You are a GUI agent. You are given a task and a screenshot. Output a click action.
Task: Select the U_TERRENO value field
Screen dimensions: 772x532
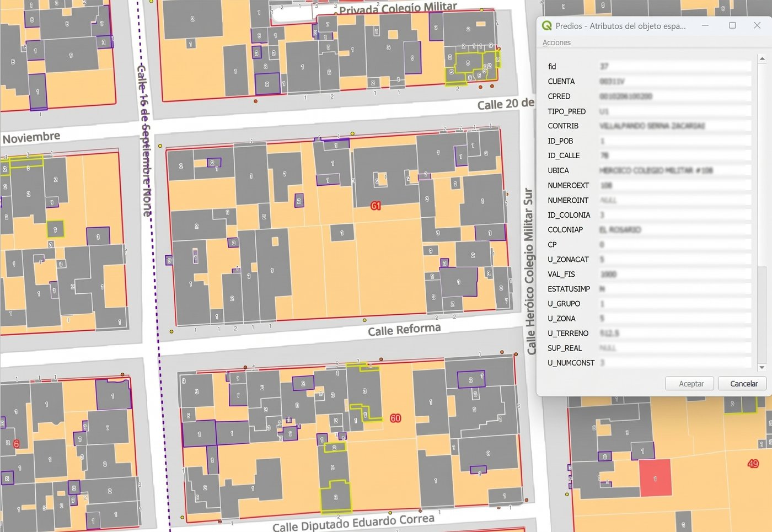click(x=675, y=334)
